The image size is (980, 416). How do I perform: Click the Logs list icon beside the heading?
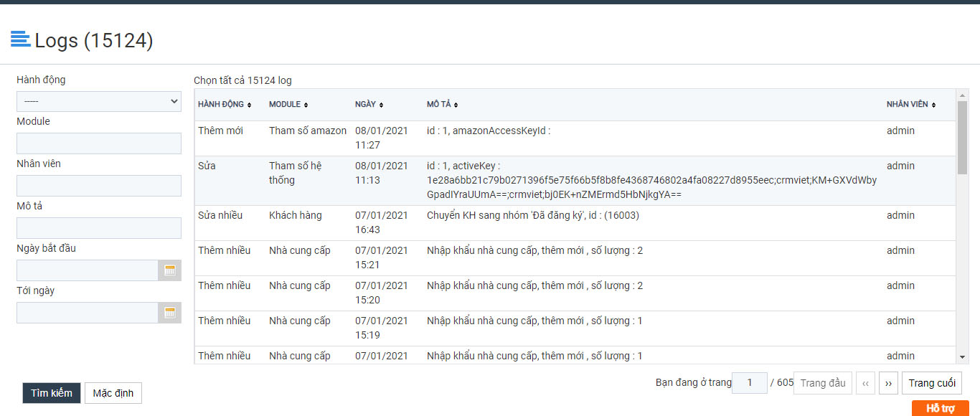(19, 38)
